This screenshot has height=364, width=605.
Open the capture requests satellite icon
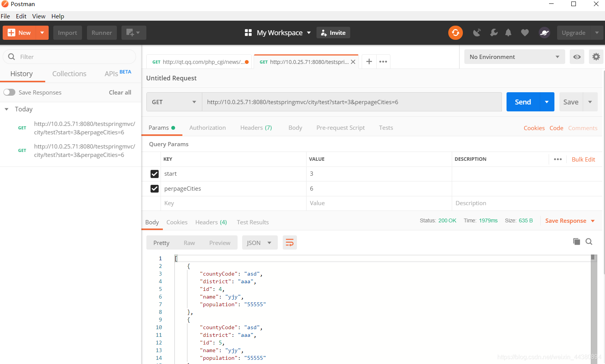click(477, 33)
